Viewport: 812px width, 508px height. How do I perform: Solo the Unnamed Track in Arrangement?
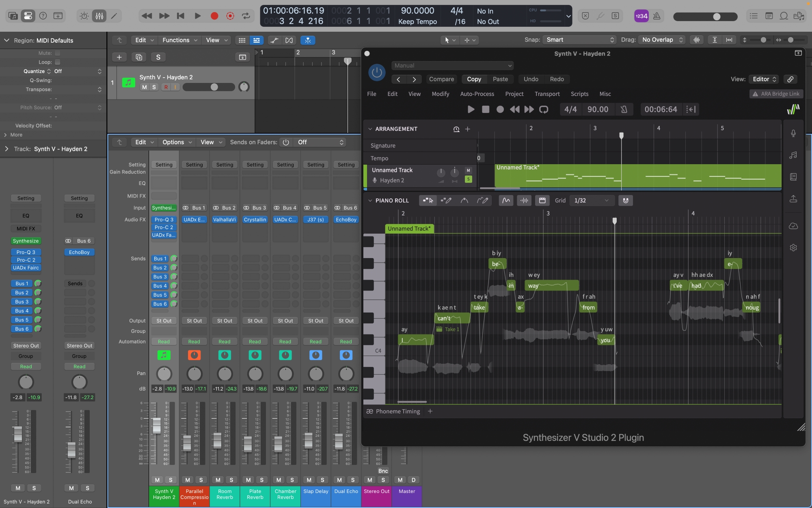[x=468, y=179]
